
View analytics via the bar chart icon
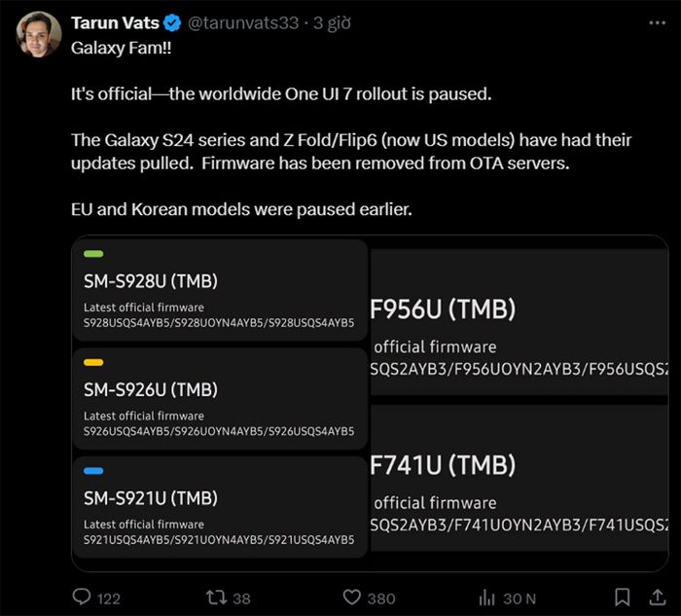pyautogui.click(x=486, y=598)
